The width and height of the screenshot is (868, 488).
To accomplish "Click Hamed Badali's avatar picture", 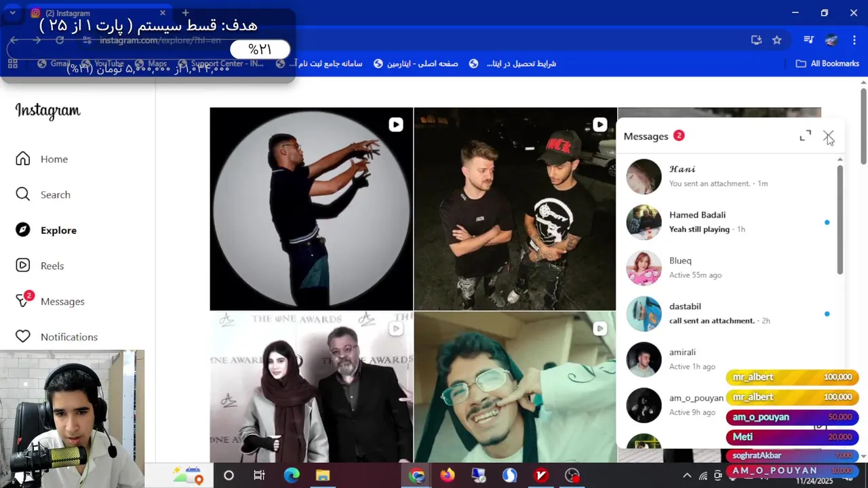I will click(644, 222).
